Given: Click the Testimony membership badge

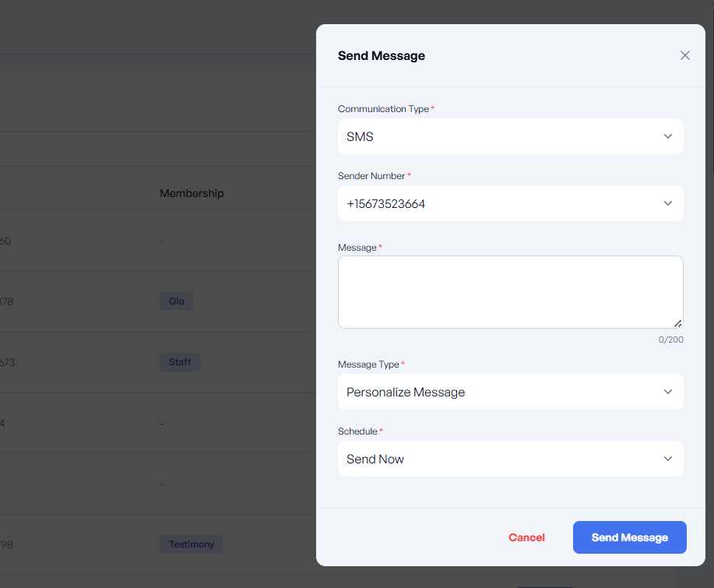Looking at the screenshot, I should tap(192, 544).
